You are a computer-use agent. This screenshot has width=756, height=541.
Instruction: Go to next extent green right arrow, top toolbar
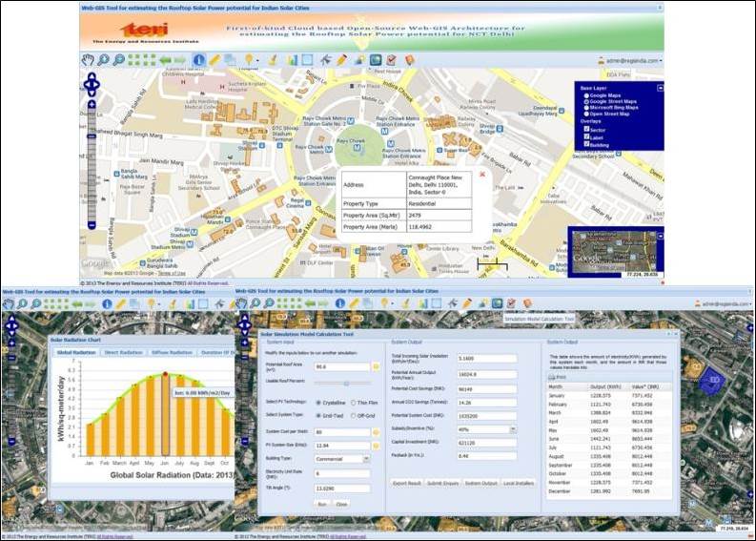tap(180, 60)
